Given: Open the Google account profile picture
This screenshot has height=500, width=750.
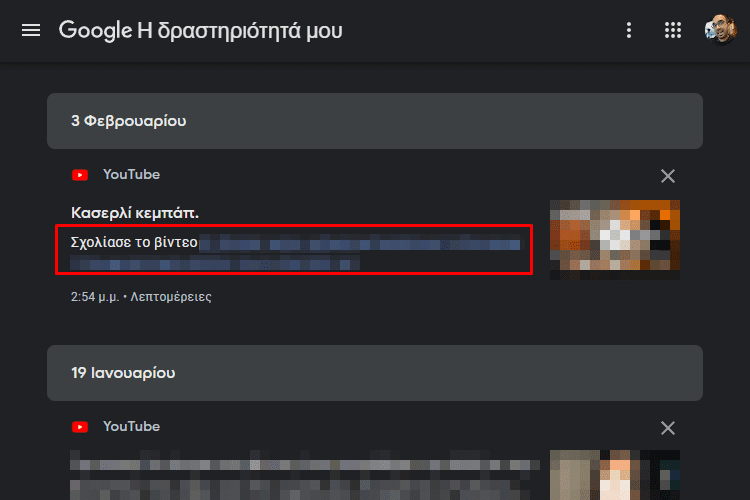Looking at the screenshot, I should [x=721, y=30].
